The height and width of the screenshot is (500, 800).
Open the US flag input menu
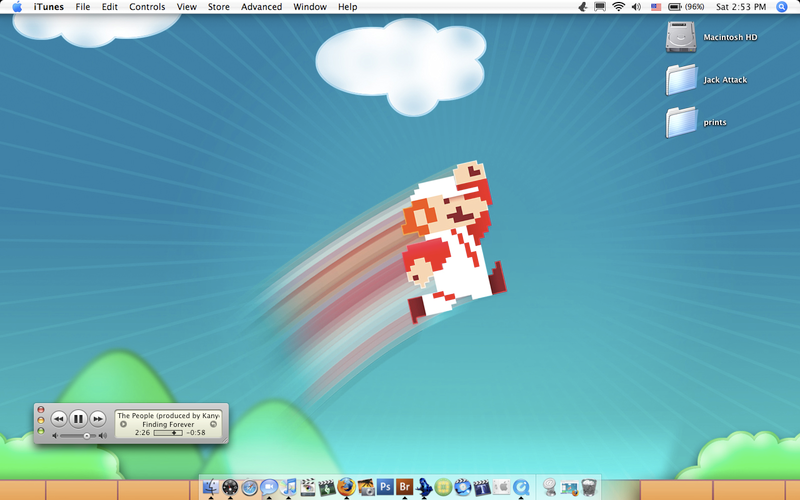(x=656, y=7)
